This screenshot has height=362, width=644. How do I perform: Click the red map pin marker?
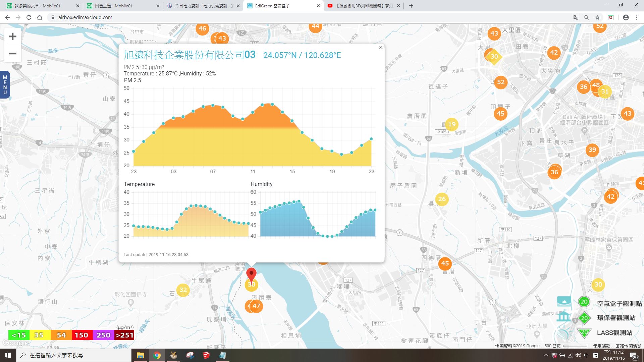251,276
